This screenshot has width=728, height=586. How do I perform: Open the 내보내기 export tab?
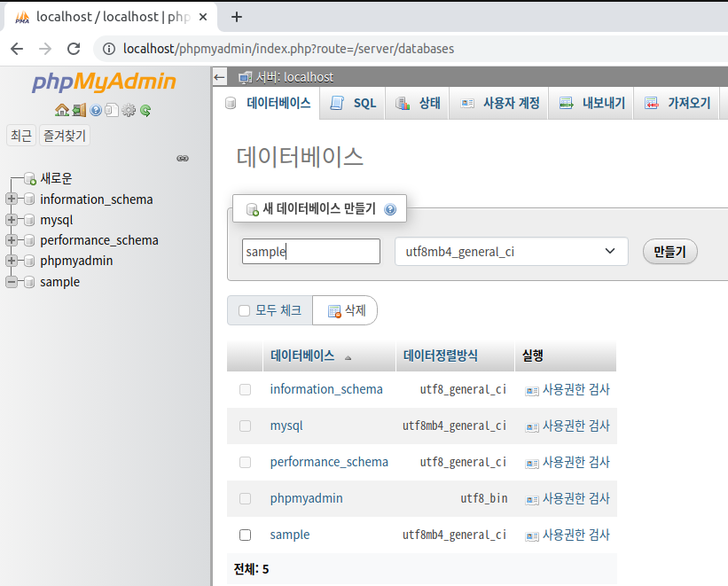[591, 103]
